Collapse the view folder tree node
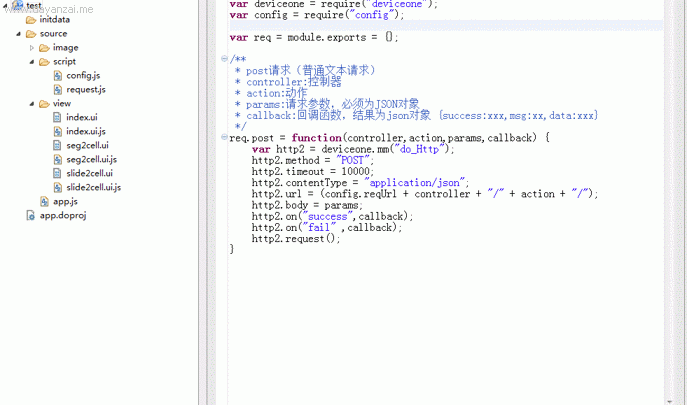Image resolution: width=687 pixels, height=405 pixels. [32, 104]
